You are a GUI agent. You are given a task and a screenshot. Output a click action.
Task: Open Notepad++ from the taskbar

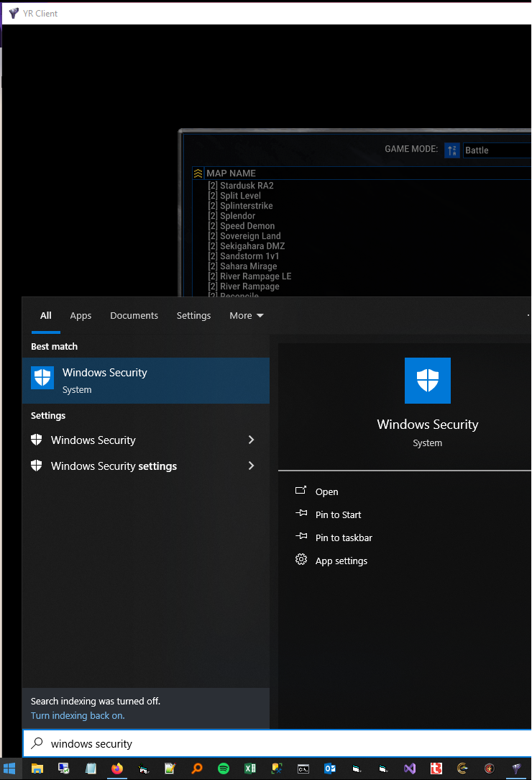(170, 768)
